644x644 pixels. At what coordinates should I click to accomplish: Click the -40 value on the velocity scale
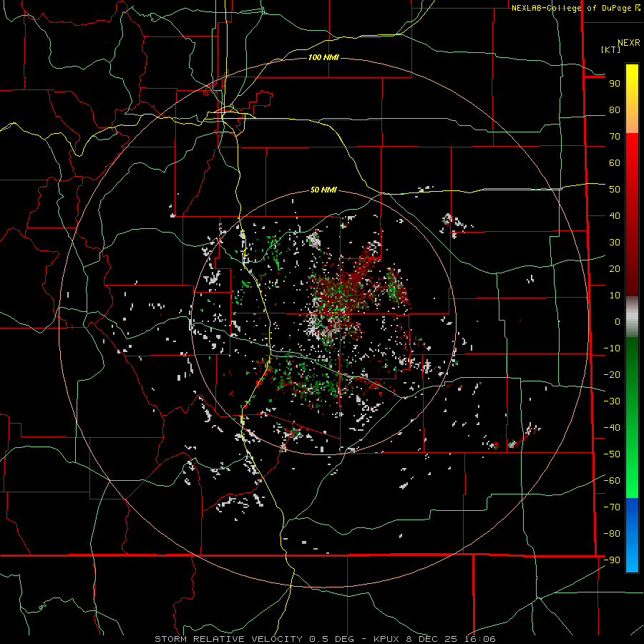(612, 428)
